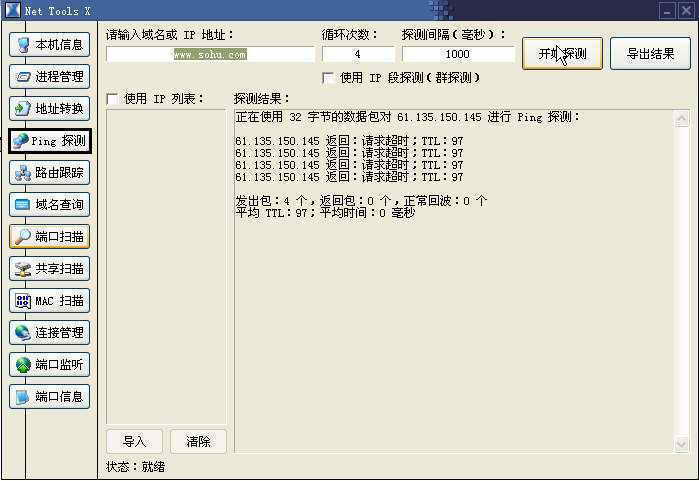Open the MAC 扫描 tool

click(50, 301)
